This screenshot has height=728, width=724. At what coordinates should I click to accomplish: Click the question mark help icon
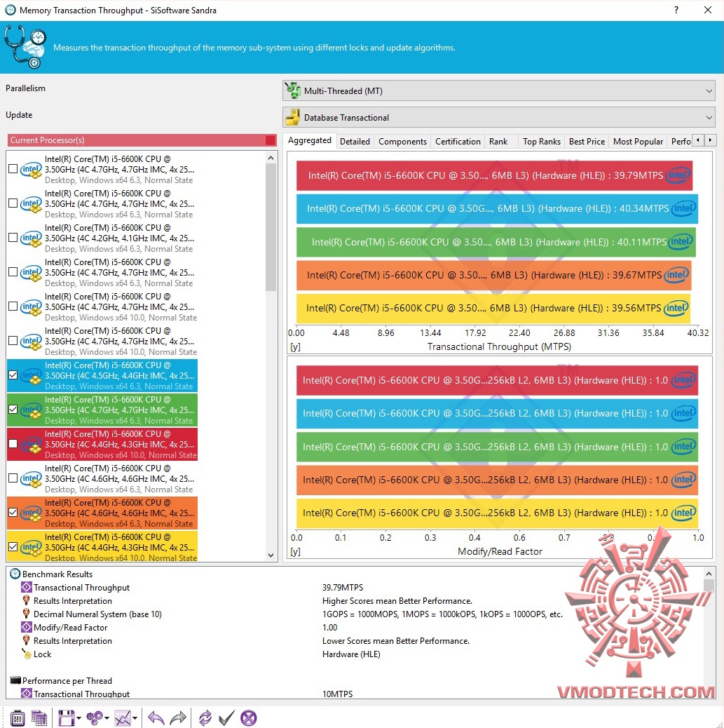(676, 10)
